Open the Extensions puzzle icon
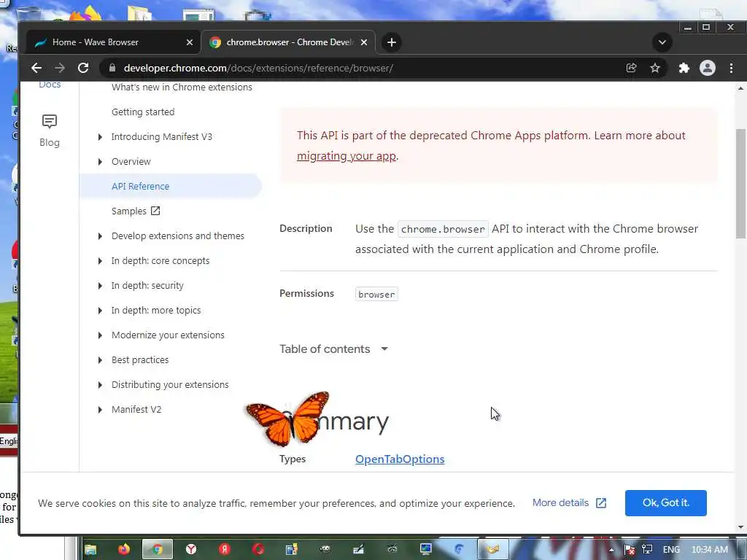 point(684,68)
